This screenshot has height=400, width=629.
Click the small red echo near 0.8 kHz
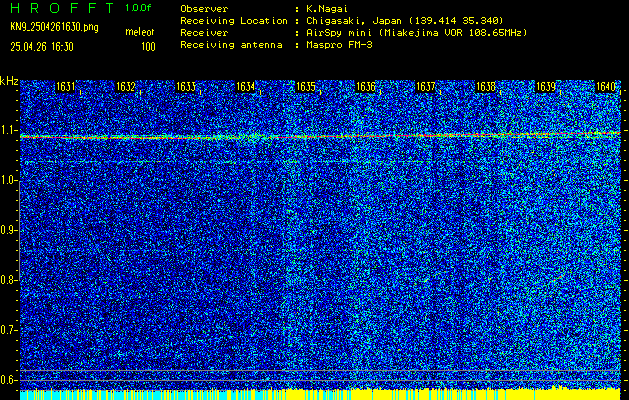pyautogui.click(x=557, y=278)
